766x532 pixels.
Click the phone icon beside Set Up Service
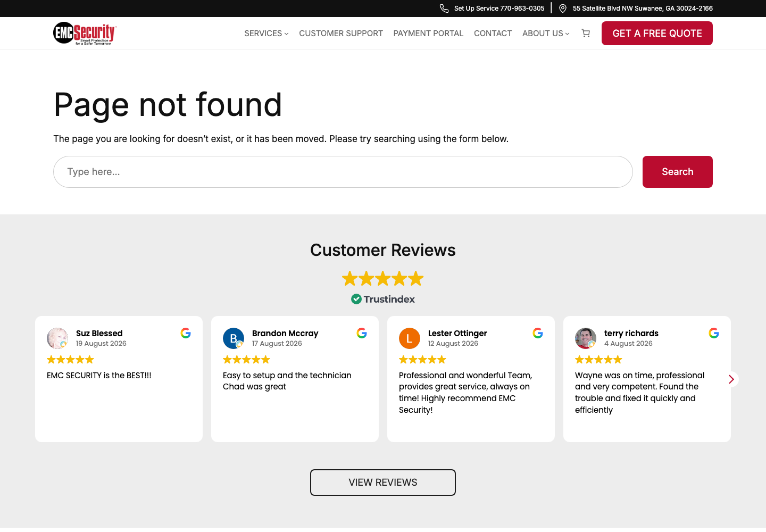[444, 9]
